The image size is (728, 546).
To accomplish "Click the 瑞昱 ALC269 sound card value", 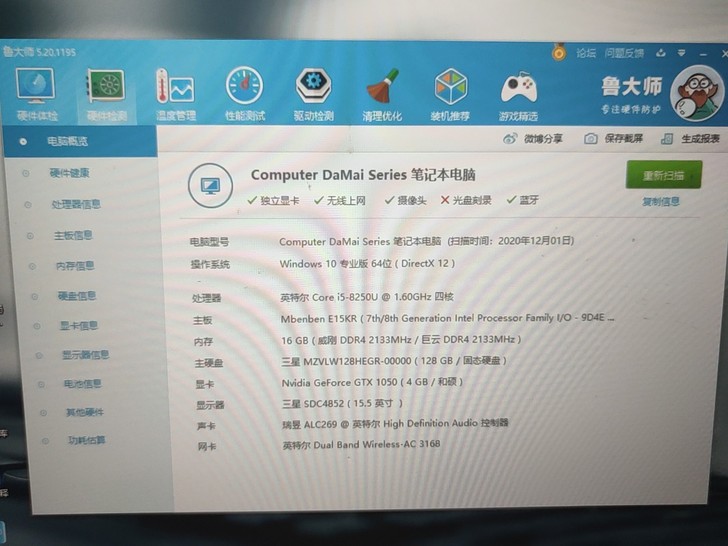I will click(396, 423).
